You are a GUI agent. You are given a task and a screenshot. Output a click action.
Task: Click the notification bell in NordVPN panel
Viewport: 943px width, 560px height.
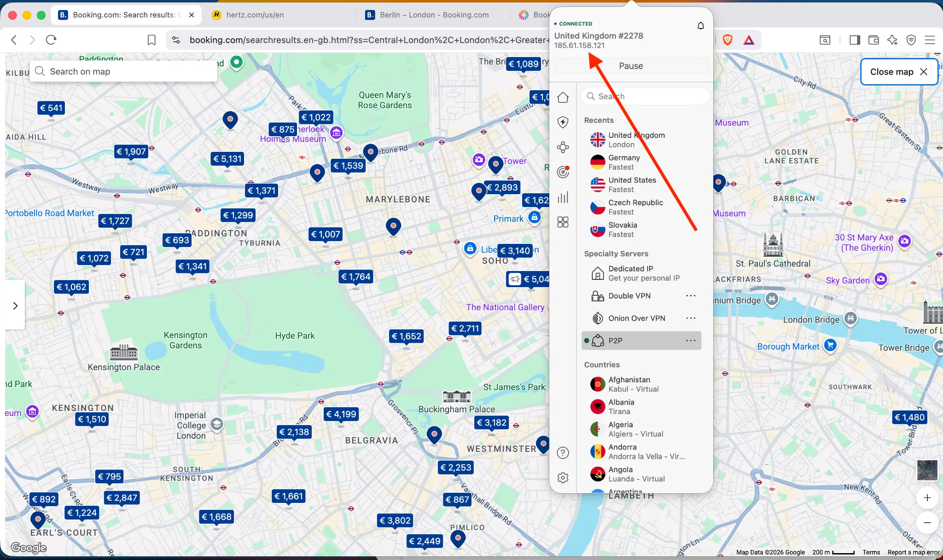(x=700, y=26)
